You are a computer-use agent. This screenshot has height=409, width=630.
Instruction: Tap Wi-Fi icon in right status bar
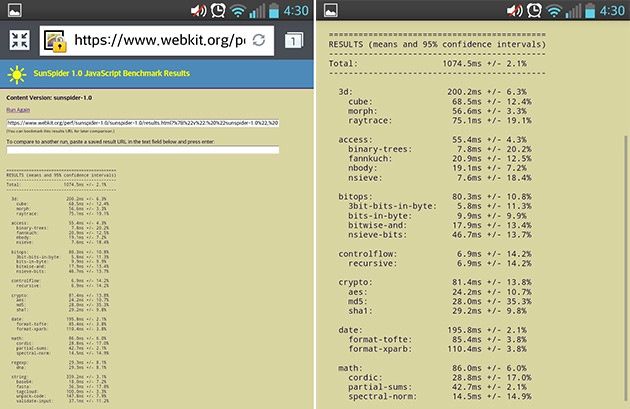pyautogui.click(x=554, y=11)
